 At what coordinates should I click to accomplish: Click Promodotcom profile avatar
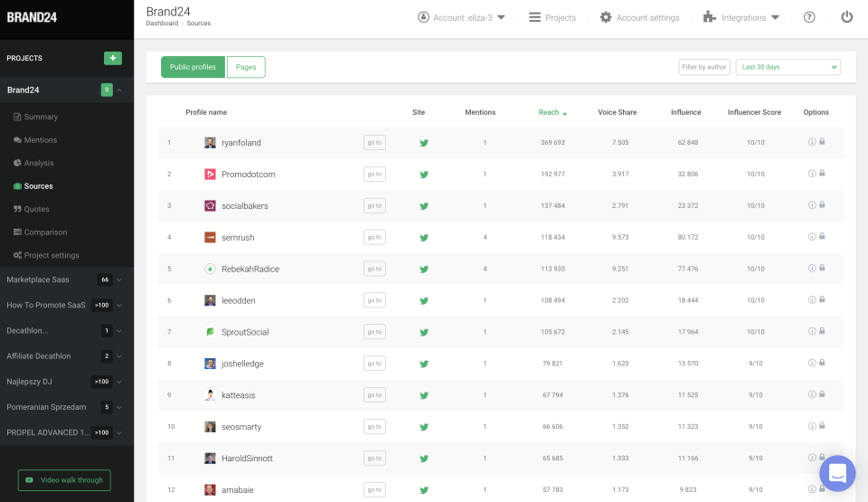[210, 175]
